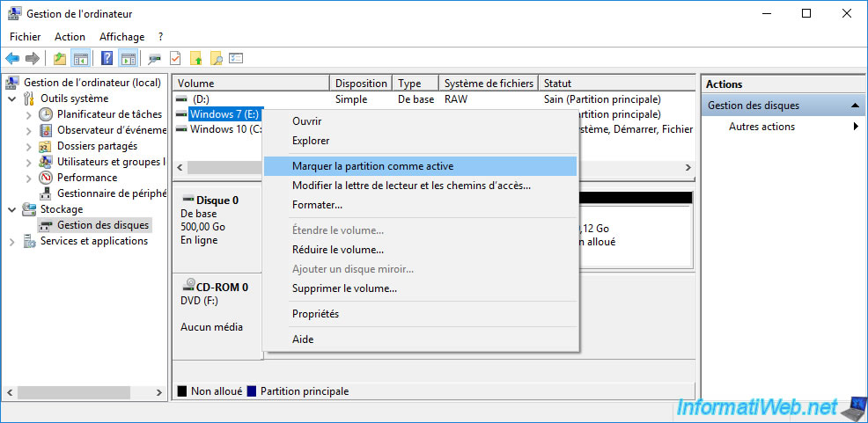The height and width of the screenshot is (423, 868).
Task: Expand the Autres actions submenu arrow
Action: tap(856, 127)
